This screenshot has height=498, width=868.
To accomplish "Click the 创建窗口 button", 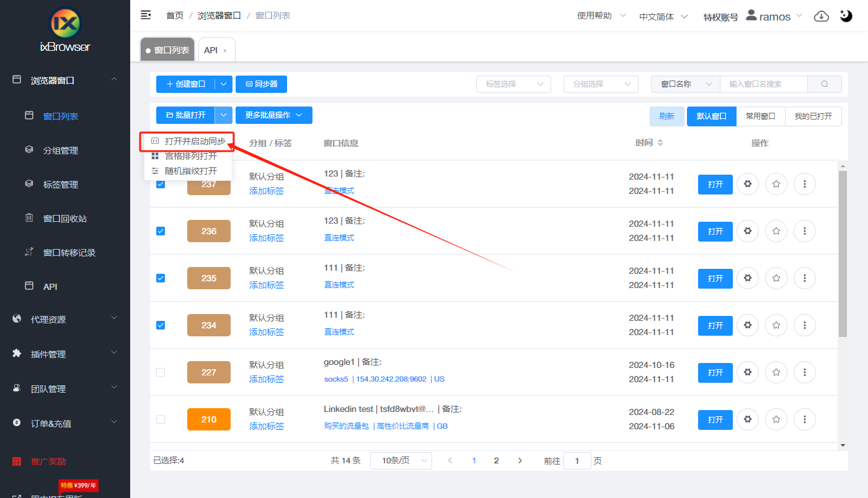I will point(186,84).
